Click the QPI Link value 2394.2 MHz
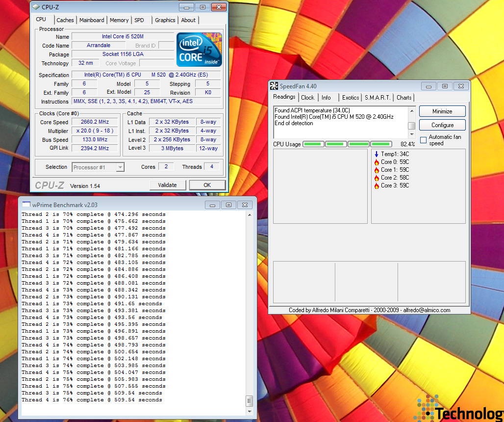This screenshot has width=504, height=422. [95, 148]
